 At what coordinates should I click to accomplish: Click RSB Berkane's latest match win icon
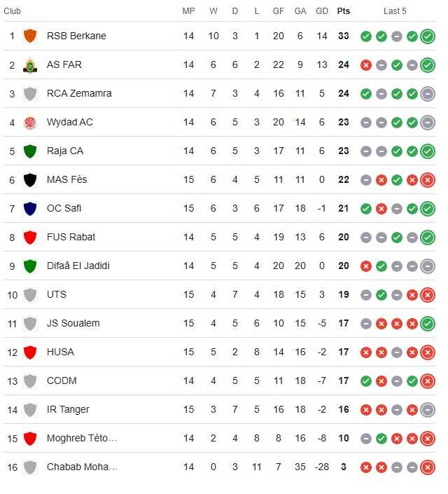click(428, 36)
